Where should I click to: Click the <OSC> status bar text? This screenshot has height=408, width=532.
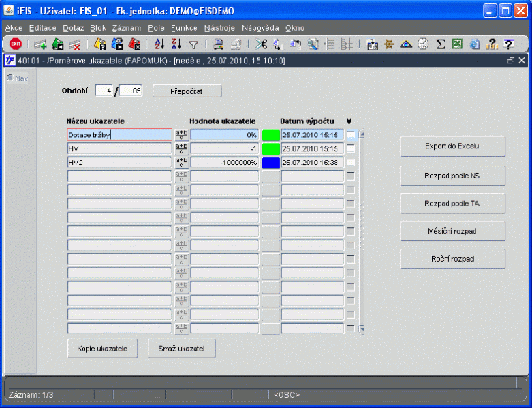(x=287, y=395)
